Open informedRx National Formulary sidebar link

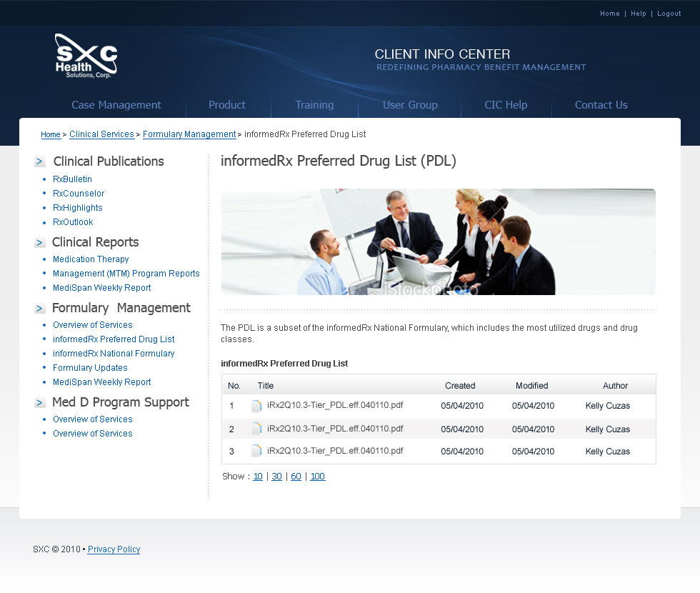coord(114,353)
